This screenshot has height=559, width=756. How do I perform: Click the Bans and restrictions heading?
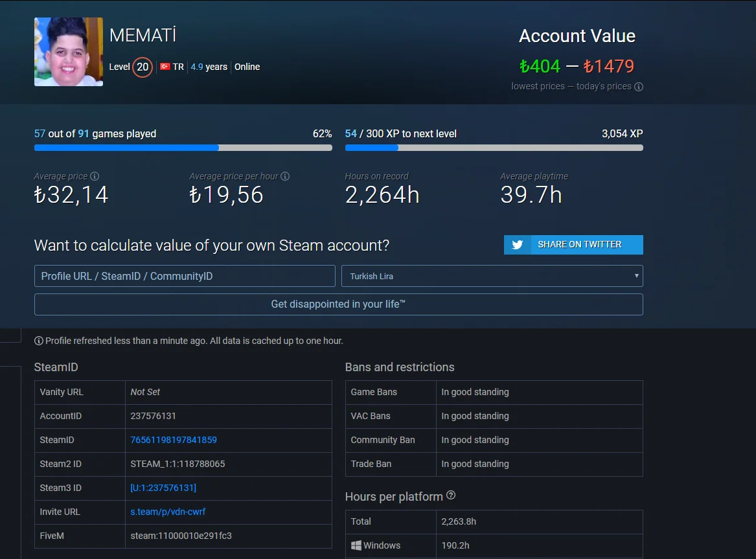pos(400,367)
